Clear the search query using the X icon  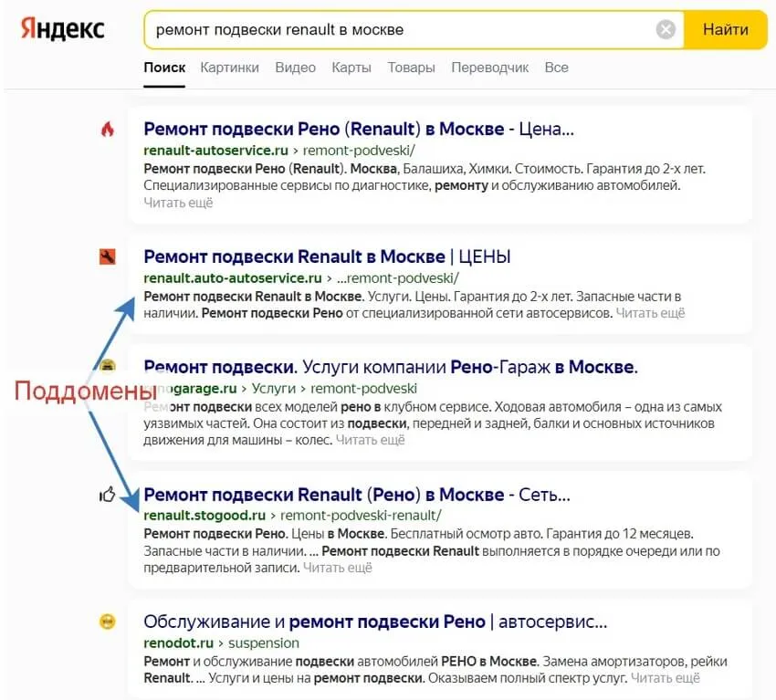tap(666, 28)
